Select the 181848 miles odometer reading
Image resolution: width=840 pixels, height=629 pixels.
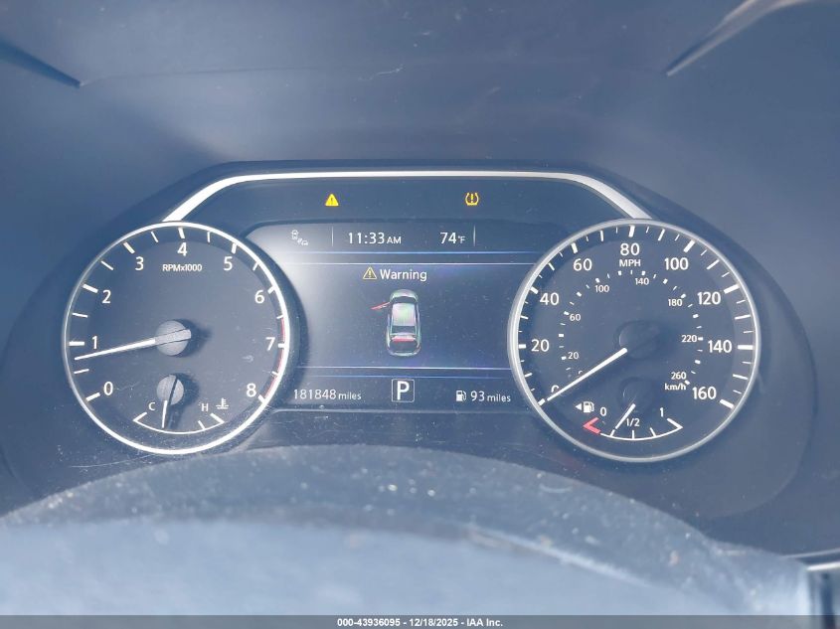click(326, 395)
